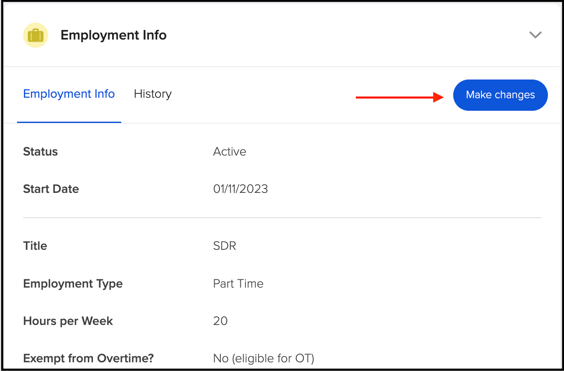Click the red arrow pointing to Make changes
Screen dimensions: 564x371
click(x=400, y=97)
